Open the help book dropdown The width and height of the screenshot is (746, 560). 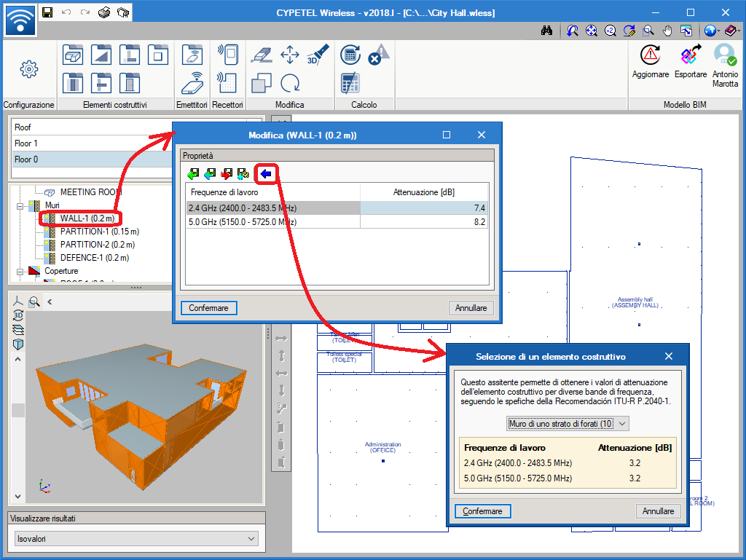click(732, 31)
